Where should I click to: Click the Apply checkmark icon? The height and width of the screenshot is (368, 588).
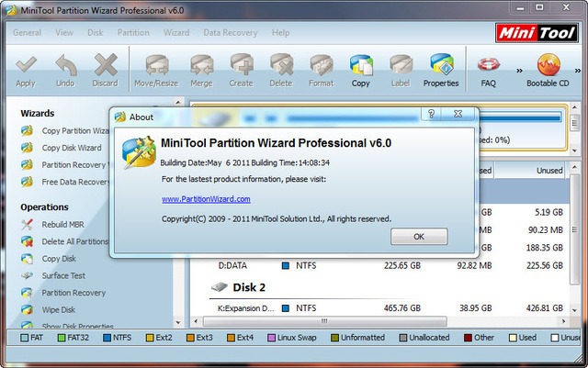pyautogui.click(x=26, y=64)
